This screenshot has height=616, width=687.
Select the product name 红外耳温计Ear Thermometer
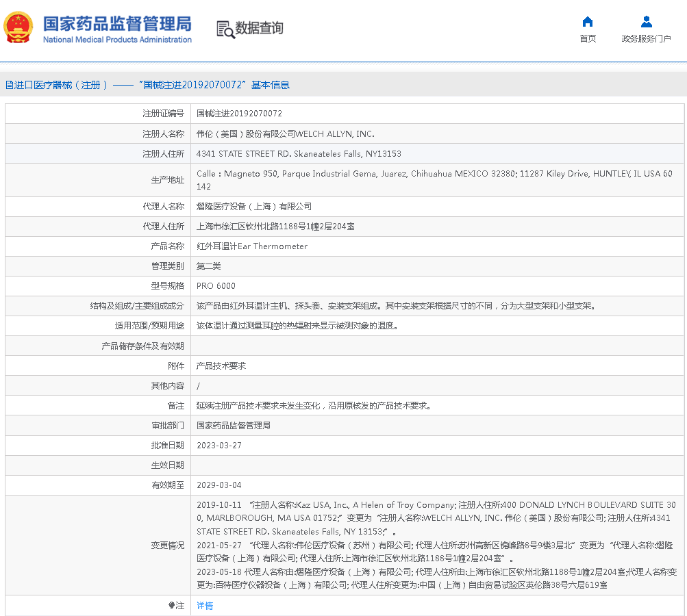(x=252, y=246)
